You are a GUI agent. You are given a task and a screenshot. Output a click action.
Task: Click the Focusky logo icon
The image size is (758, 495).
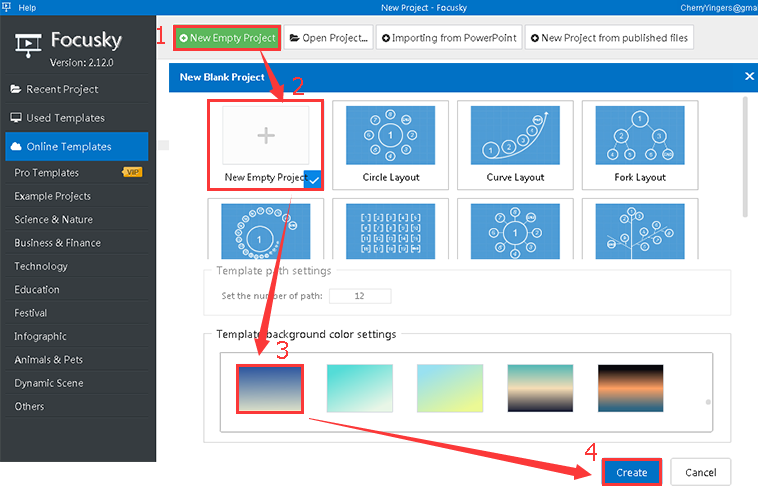click(28, 45)
